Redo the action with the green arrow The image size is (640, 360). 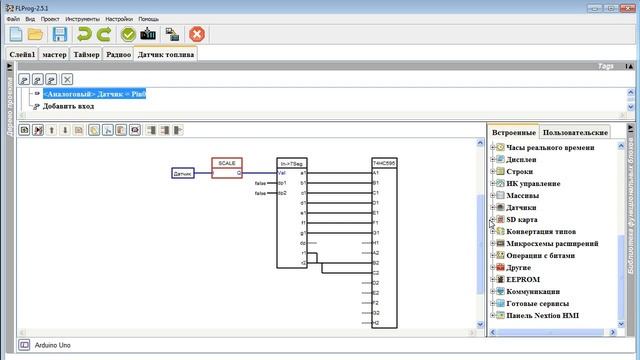click(x=104, y=34)
